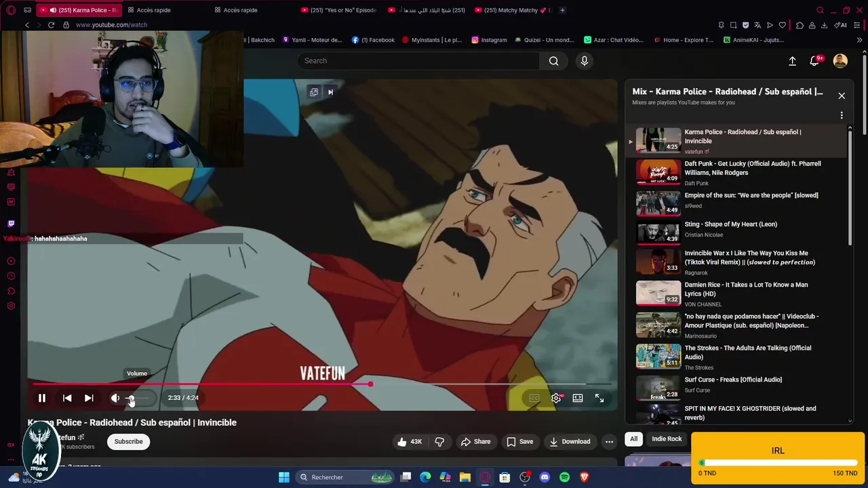Share the Karma Police video

click(475, 441)
